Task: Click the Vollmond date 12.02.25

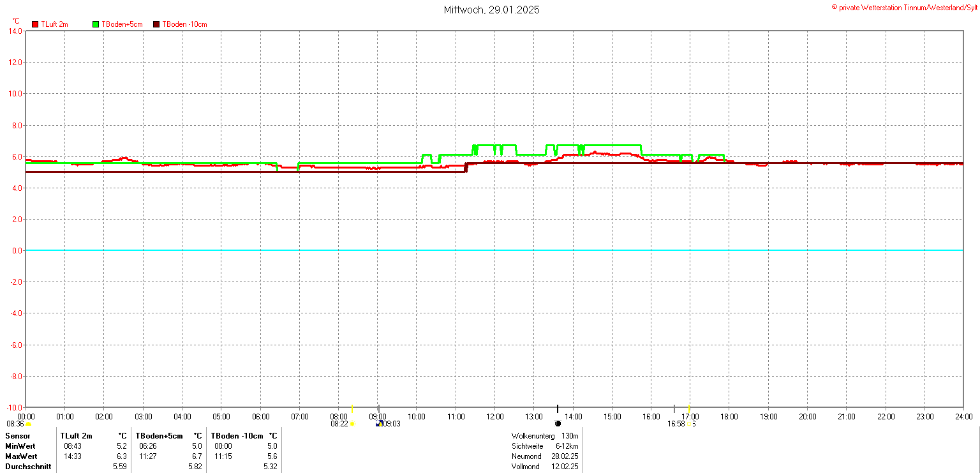Action: [565, 467]
